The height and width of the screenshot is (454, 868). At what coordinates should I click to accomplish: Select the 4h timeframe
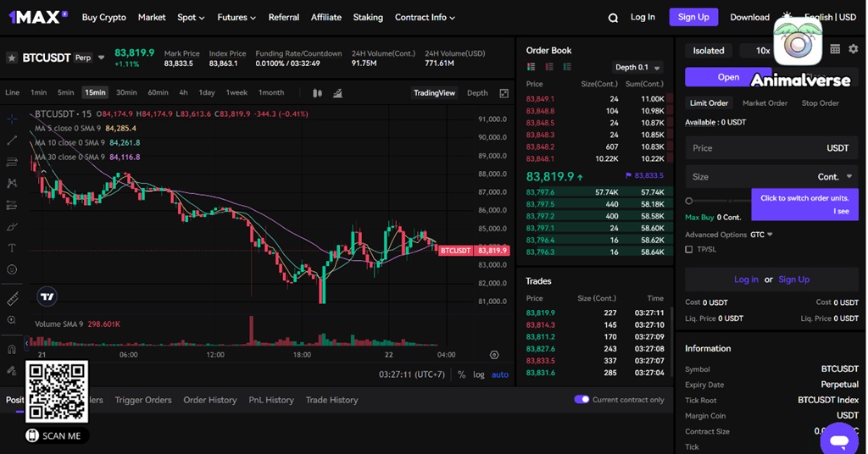click(x=183, y=92)
